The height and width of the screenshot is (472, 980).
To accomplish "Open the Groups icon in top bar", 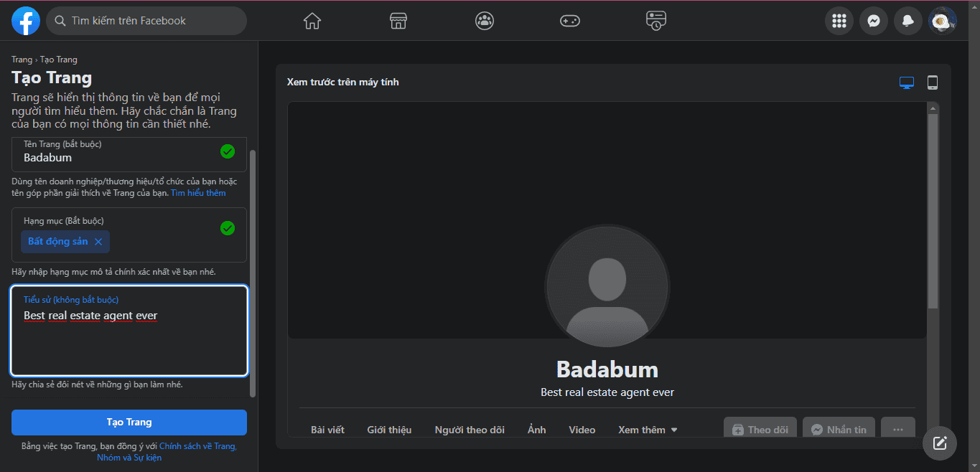I will pyautogui.click(x=485, y=21).
